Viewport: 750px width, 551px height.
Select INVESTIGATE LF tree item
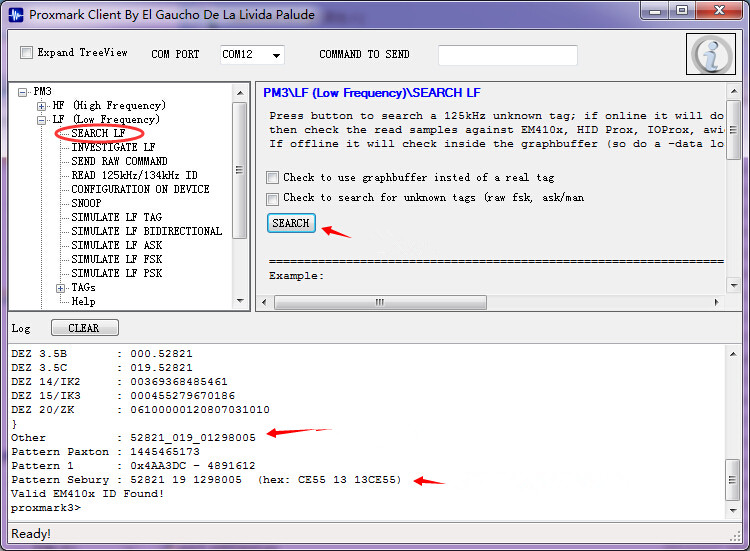[113, 147]
